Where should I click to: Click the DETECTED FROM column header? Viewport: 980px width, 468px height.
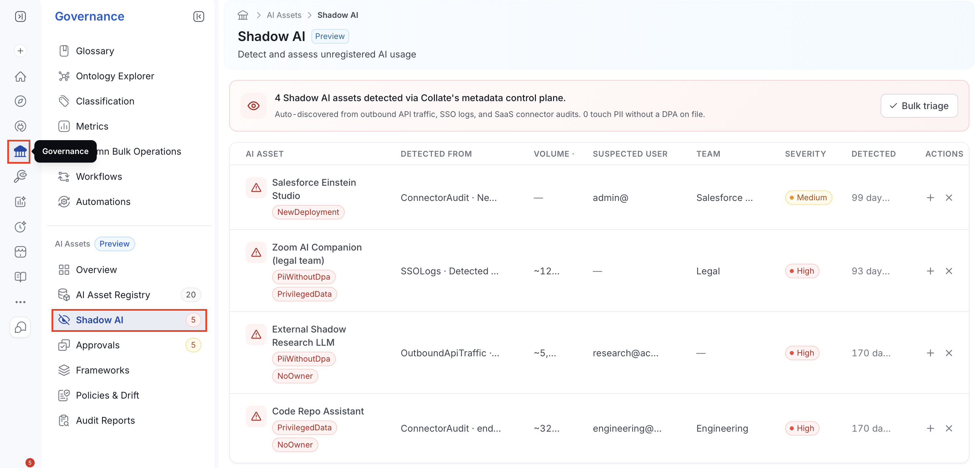436,154
